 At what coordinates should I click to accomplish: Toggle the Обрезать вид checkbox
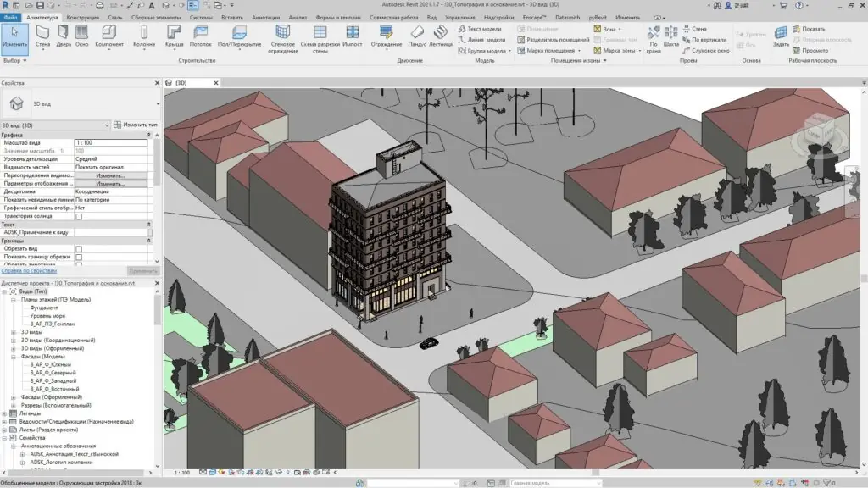[79, 249]
